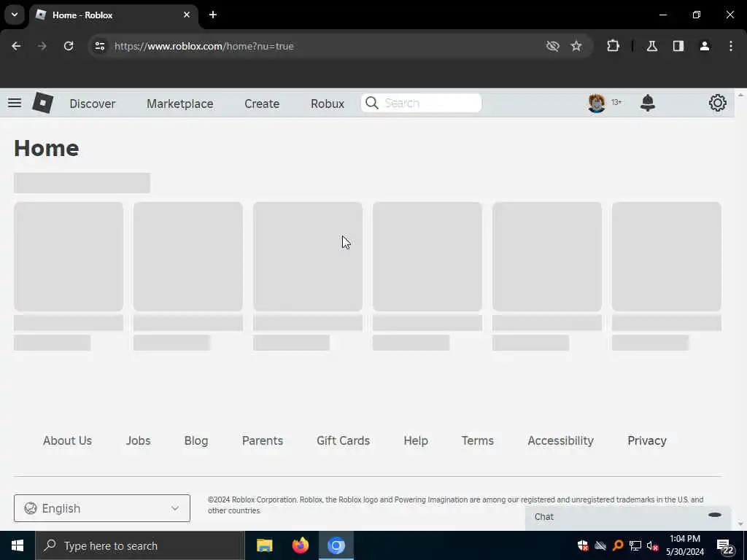This screenshot has width=747, height=560.
Task: Open the Accessibility footer link
Action: 561,440
